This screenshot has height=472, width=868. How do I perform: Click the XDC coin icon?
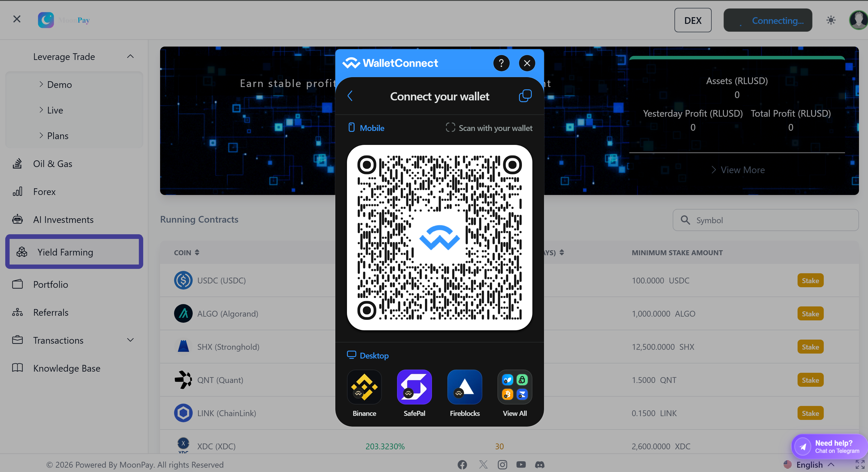coord(183,445)
